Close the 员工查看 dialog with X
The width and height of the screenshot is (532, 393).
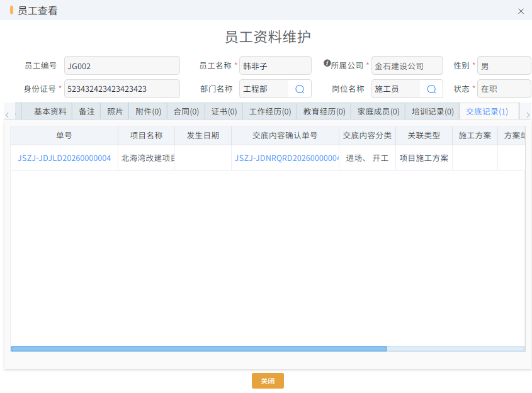[521, 11]
